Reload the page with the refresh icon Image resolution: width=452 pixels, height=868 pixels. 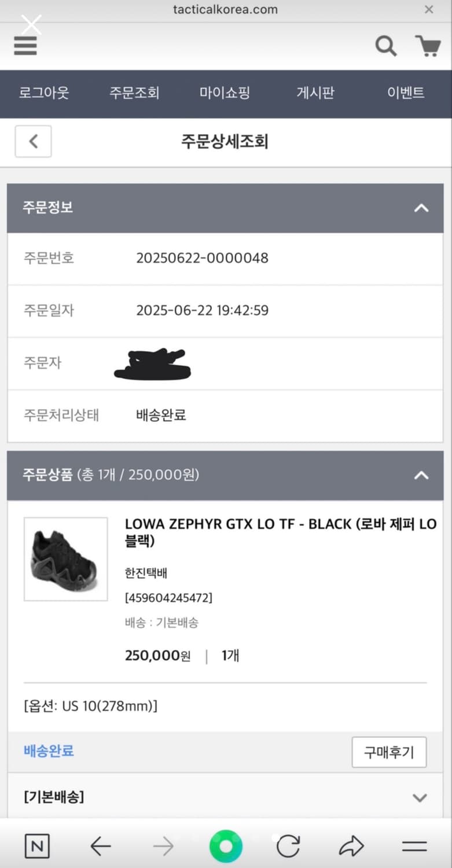click(288, 846)
